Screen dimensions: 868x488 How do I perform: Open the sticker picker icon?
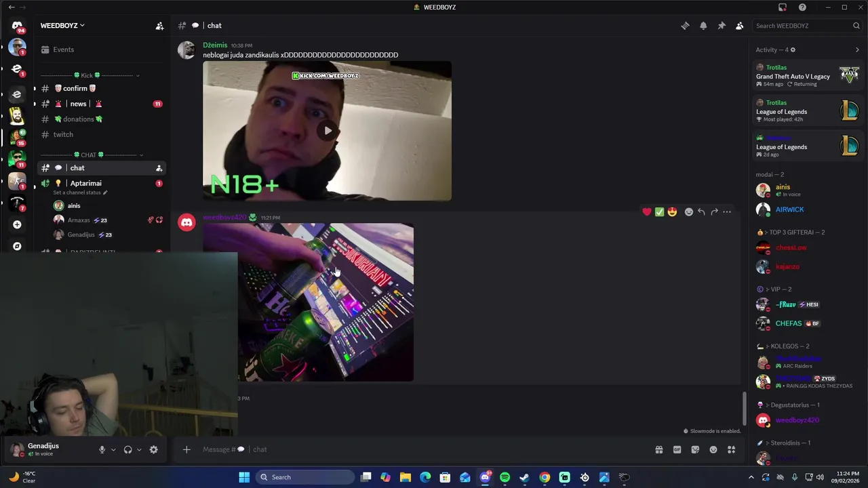[695, 449]
